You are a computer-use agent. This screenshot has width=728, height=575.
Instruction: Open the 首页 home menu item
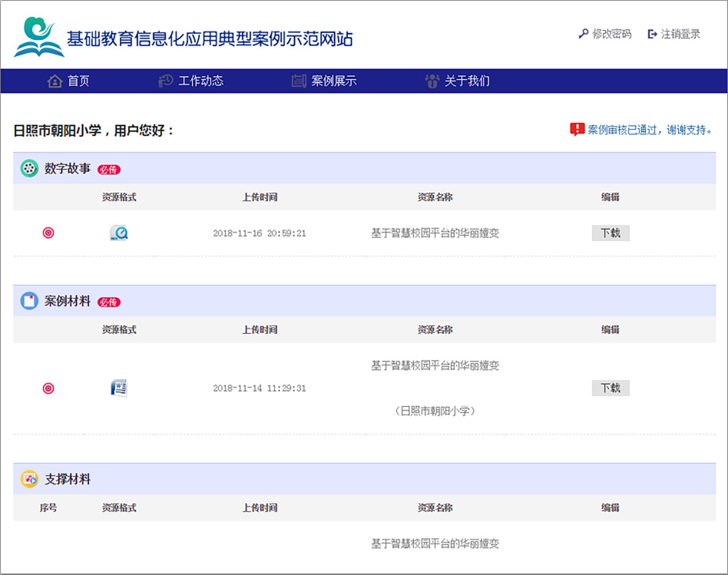click(68, 81)
